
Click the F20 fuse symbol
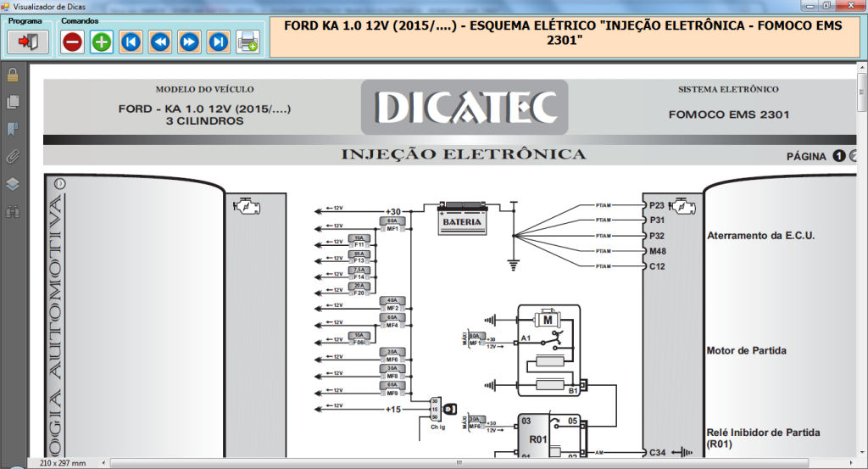coord(359,289)
